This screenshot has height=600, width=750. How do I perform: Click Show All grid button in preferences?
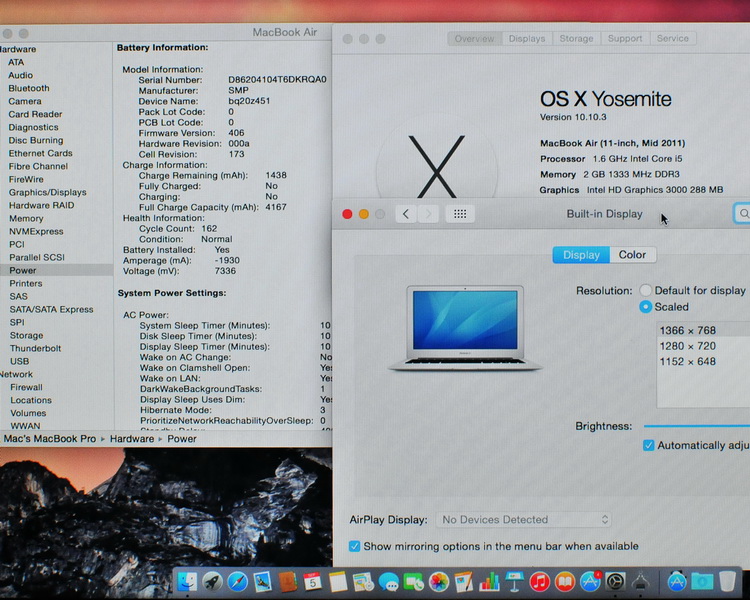click(x=460, y=214)
